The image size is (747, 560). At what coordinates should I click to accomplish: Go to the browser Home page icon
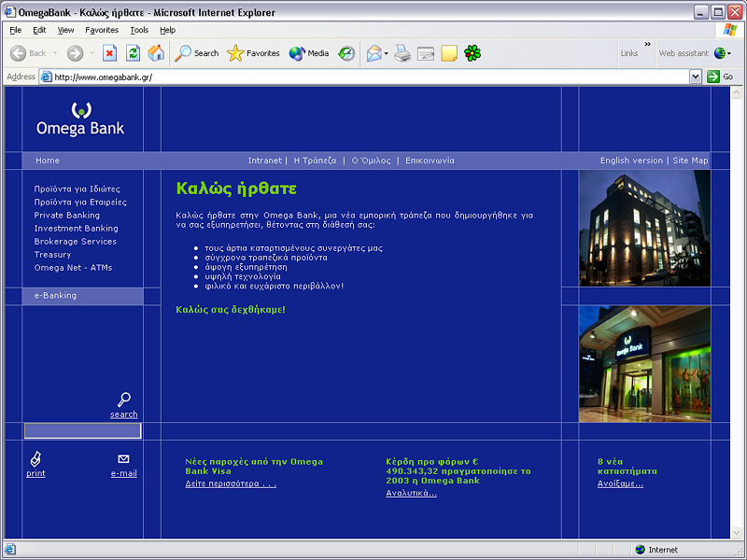tap(156, 53)
